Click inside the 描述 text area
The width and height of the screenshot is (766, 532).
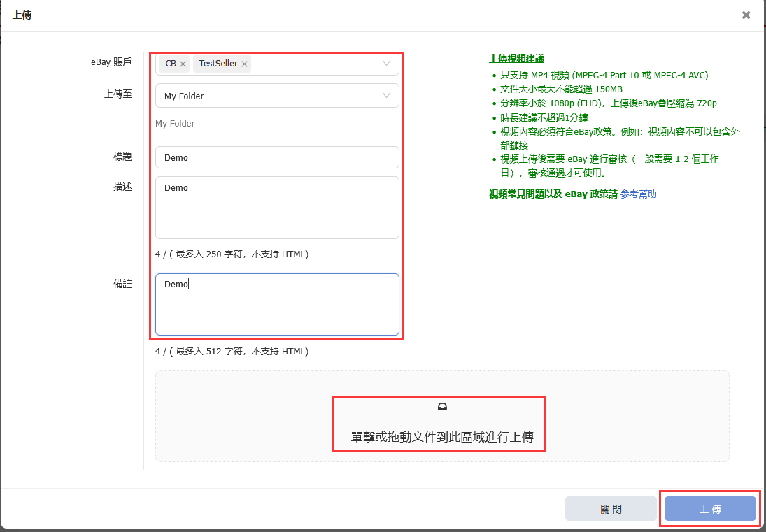click(x=277, y=208)
